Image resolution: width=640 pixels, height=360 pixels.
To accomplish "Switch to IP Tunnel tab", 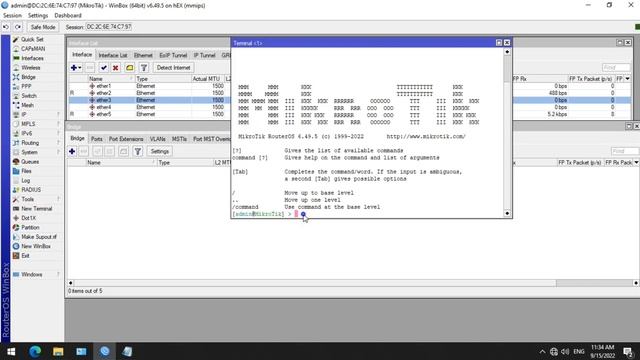I will (204, 55).
